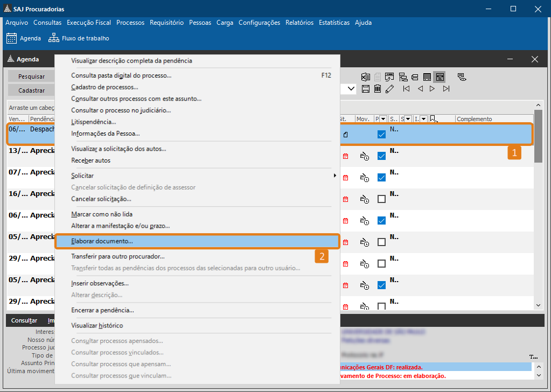Click the Complemento column header

click(x=474, y=119)
